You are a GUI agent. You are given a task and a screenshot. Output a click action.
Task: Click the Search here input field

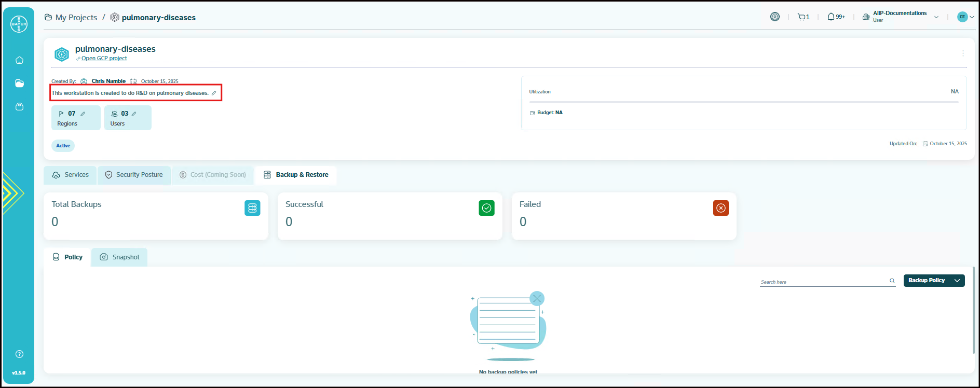(823, 282)
